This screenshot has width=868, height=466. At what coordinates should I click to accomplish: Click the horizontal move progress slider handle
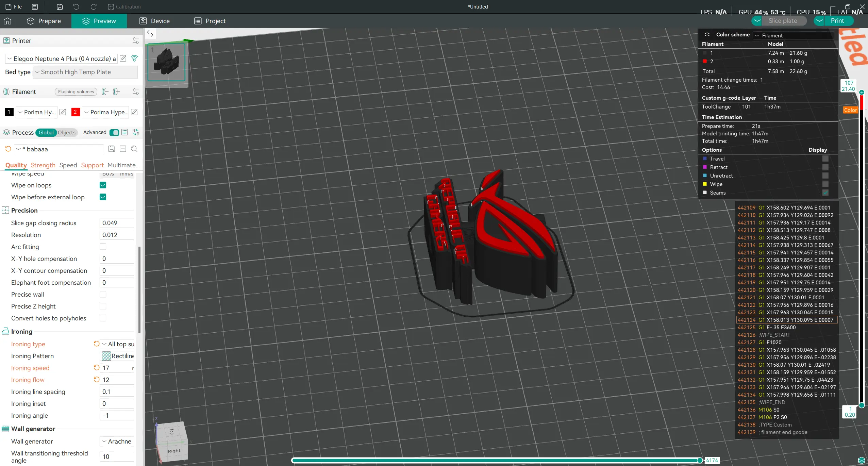700,460
